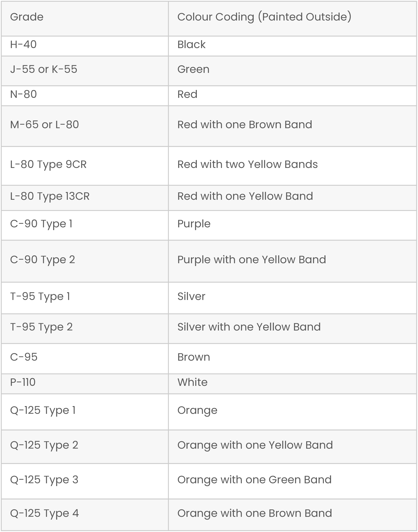
Task: Select Red with two Yellow Bands
Action: click(247, 165)
